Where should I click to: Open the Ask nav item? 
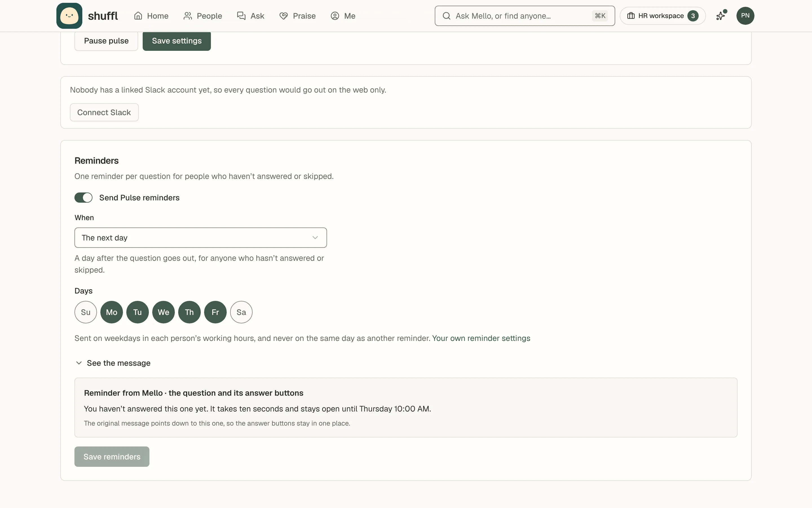pyautogui.click(x=251, y=16)
